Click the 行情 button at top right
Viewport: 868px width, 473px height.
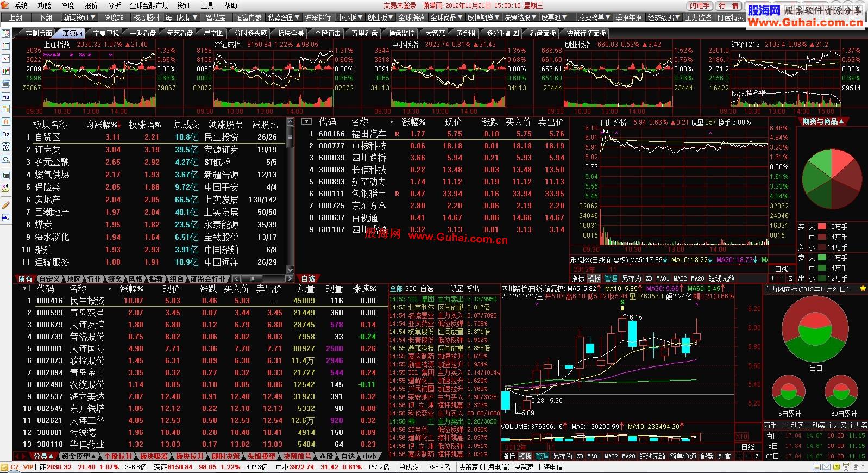(x=729, y=5)
